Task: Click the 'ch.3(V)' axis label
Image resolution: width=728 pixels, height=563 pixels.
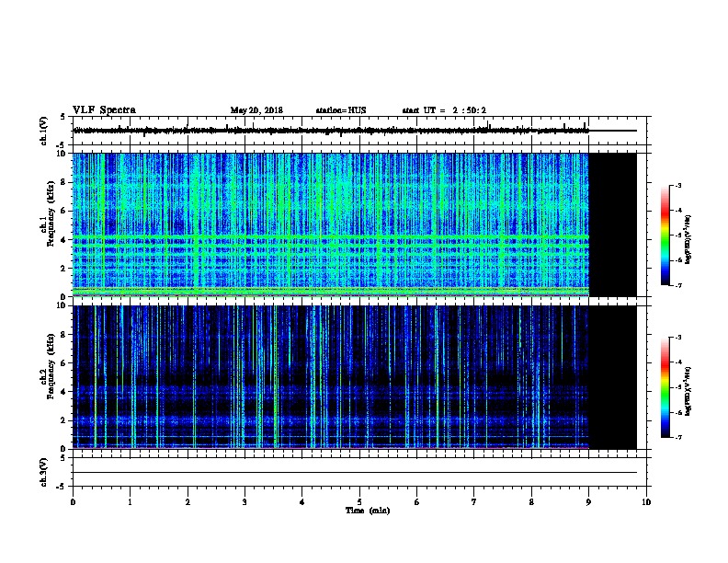Action: coord(43,472)
